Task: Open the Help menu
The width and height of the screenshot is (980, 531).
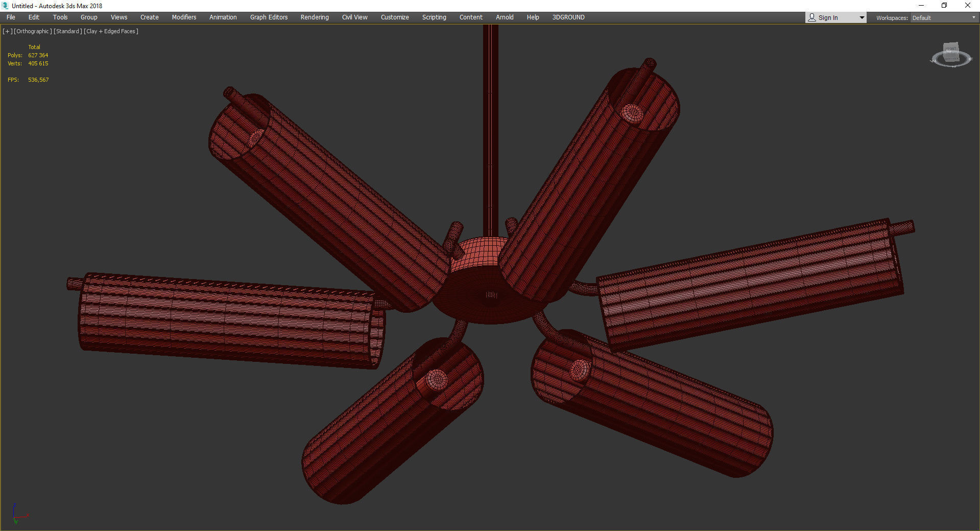Action: pos(533,17)
